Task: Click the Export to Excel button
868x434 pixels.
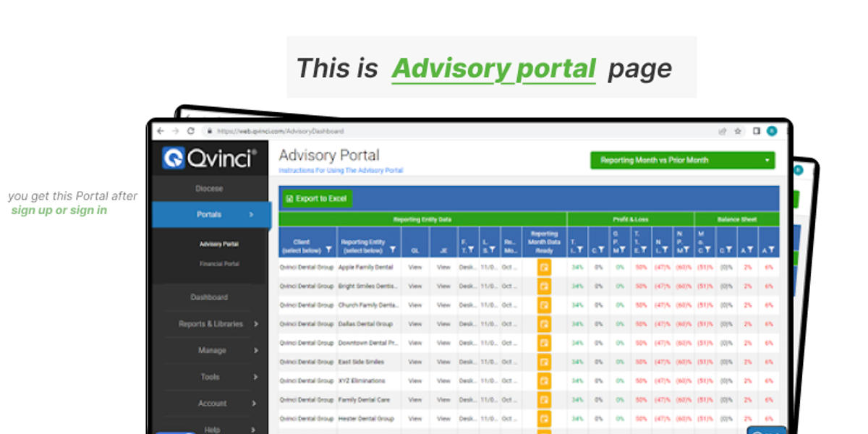Action: (316, 197)
